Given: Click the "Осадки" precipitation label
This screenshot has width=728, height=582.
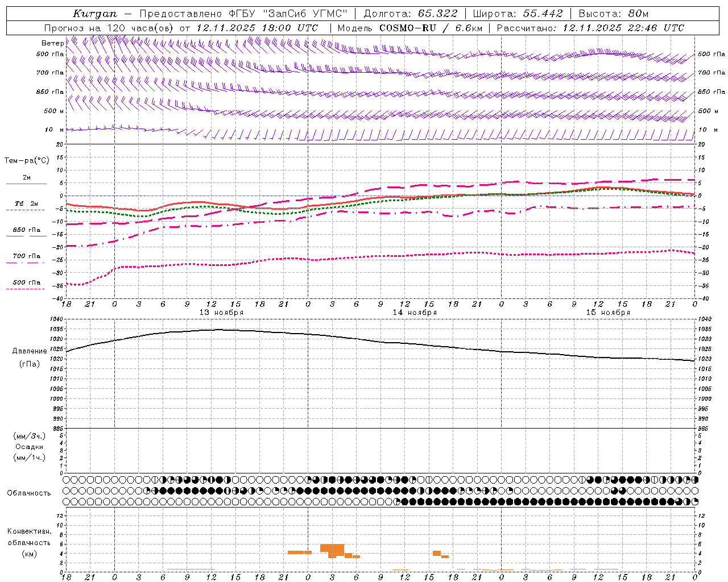Looking at the screenshot, I should pyautogui.click(x=29, y=447).
